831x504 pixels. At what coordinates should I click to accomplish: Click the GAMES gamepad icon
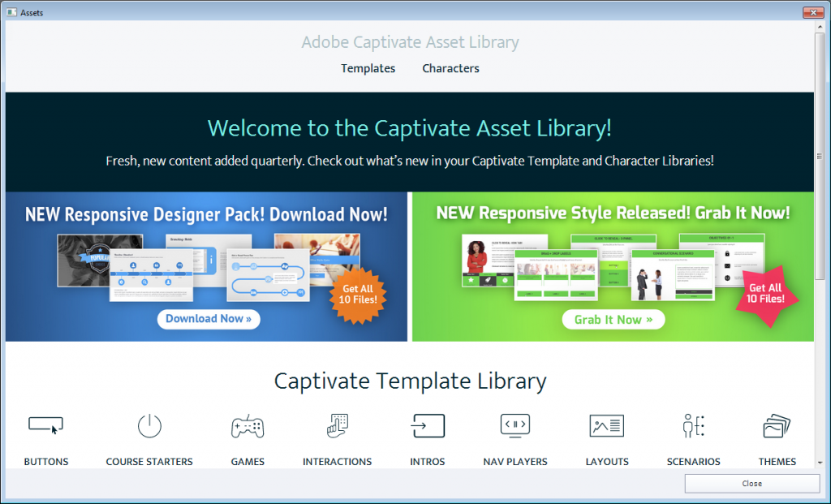tap(248, 425)
